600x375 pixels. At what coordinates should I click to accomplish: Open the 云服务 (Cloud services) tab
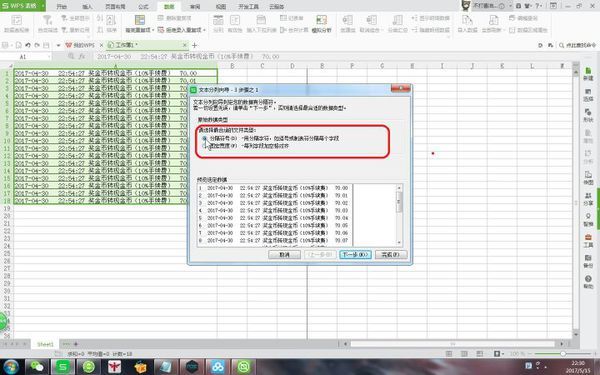[277, 7]
